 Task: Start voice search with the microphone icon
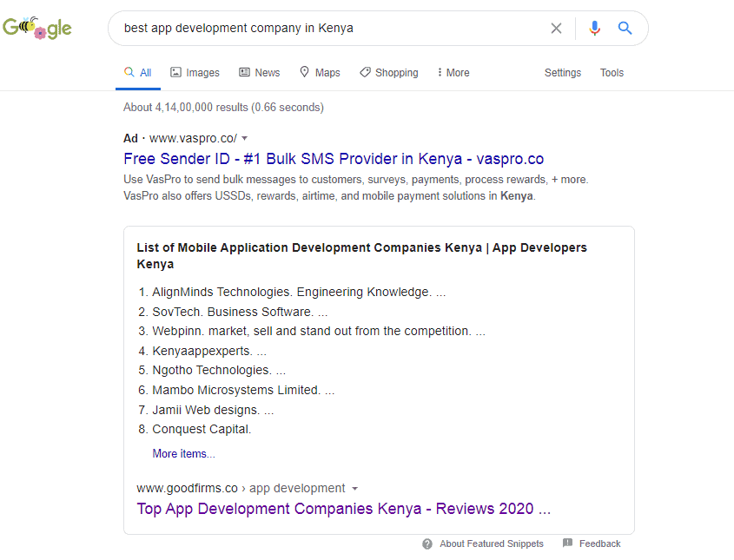click(594, 29)
